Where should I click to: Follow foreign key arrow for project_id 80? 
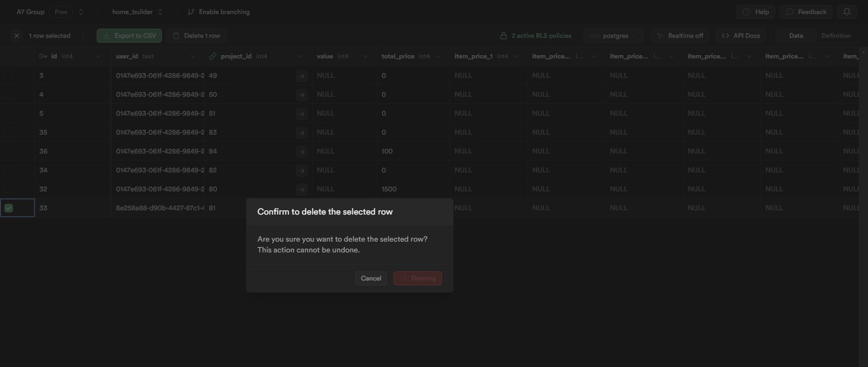302,190
